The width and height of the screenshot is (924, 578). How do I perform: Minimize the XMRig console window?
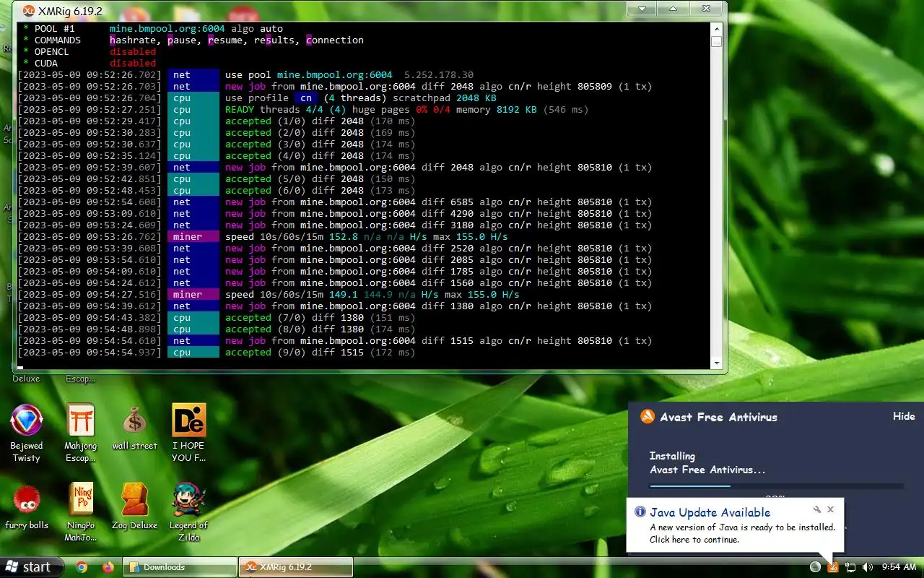tap(640, 9)
